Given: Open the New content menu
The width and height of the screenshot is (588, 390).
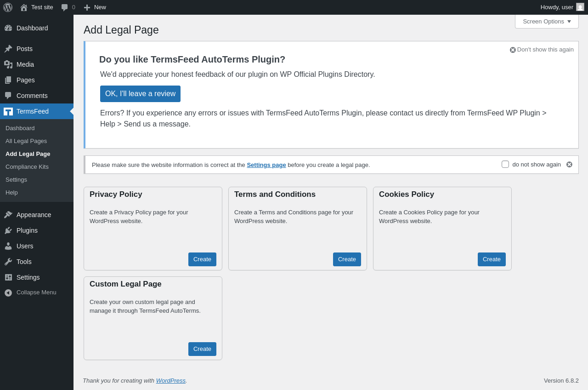Looking at the screenshot, I should 95,7.
